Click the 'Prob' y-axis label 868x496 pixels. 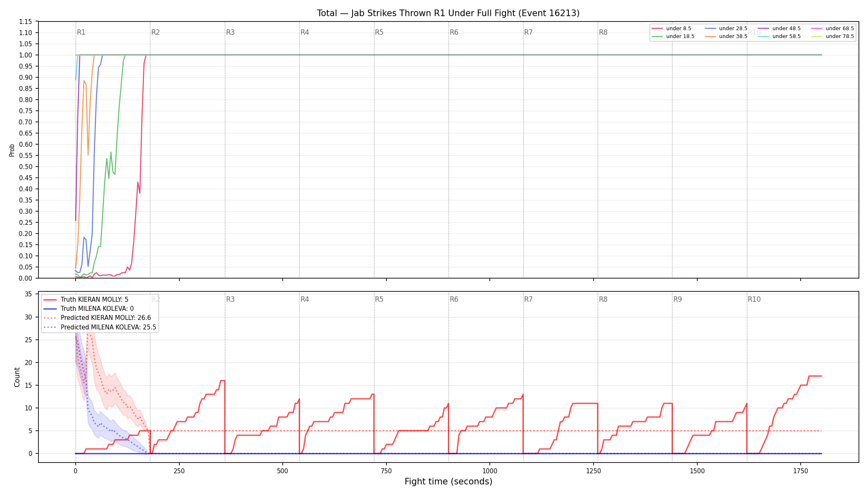[12, 150]
